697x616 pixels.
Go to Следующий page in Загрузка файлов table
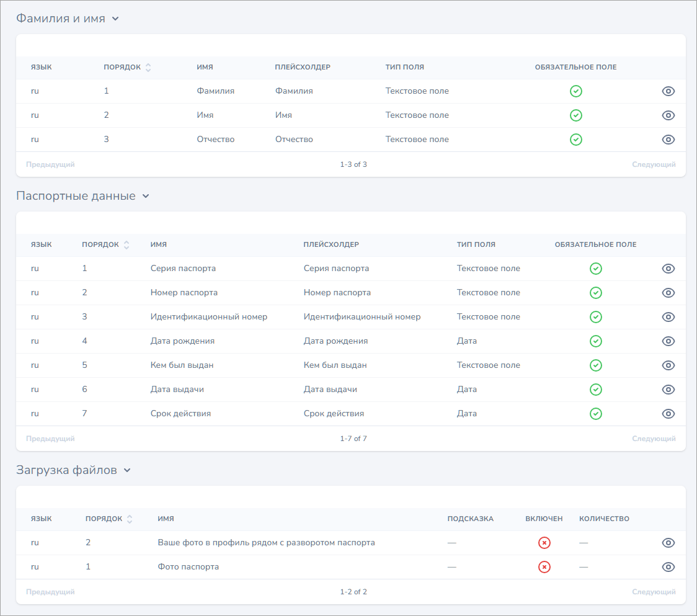pos(654,592)
